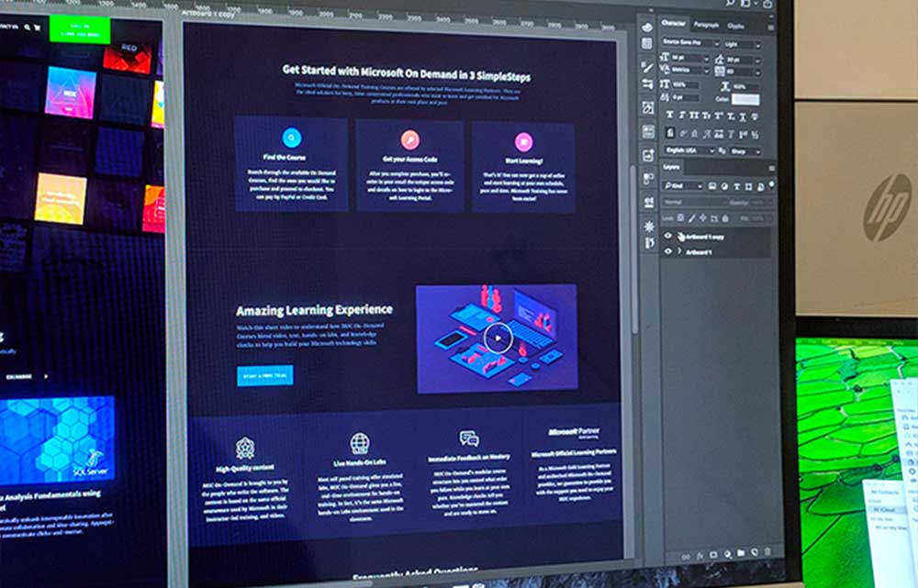
Task: Toggle layer filtering switch on or off
Action: coord(772,183)
